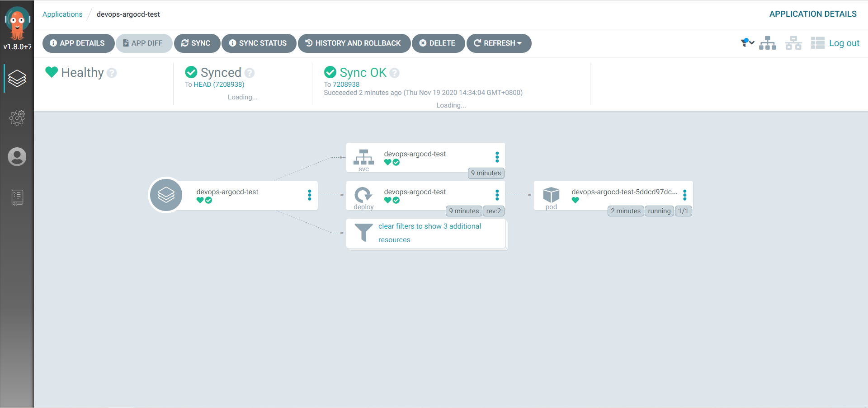The image size is (868, 408).
Task: Click help icon next to Sync OK
Action: click(x=395, y=73)
